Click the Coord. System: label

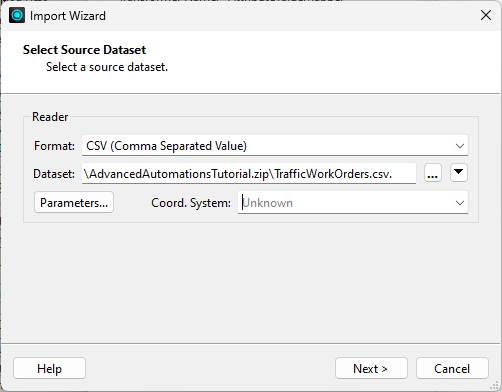tap(191, 203)
